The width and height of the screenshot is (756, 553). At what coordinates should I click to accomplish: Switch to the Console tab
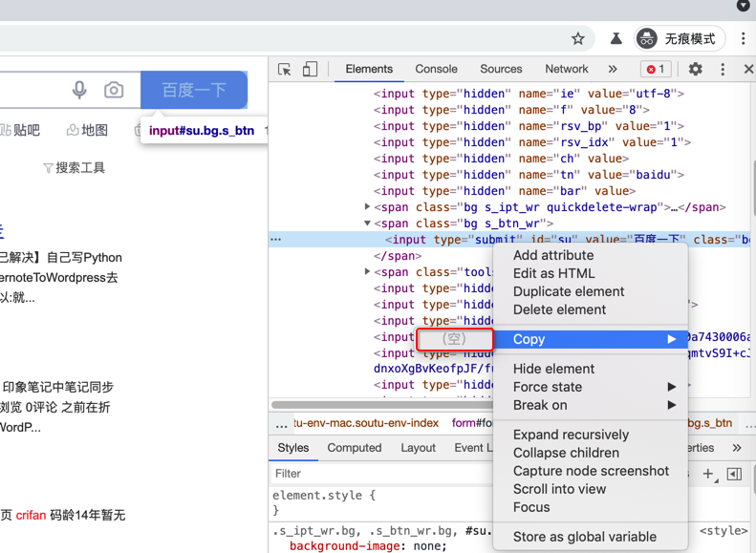[x=436, y=69]
